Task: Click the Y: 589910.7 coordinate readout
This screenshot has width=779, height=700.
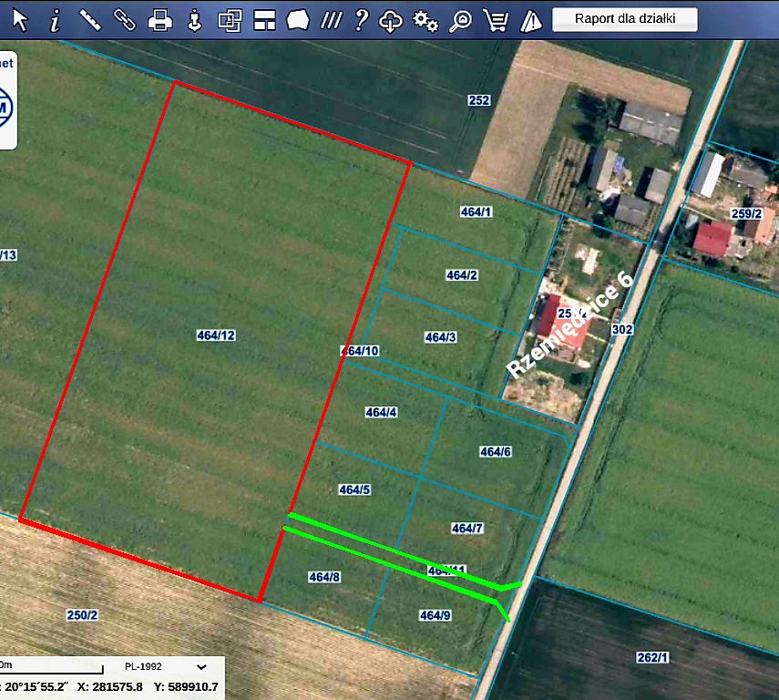Action: (x=186, y=687)
